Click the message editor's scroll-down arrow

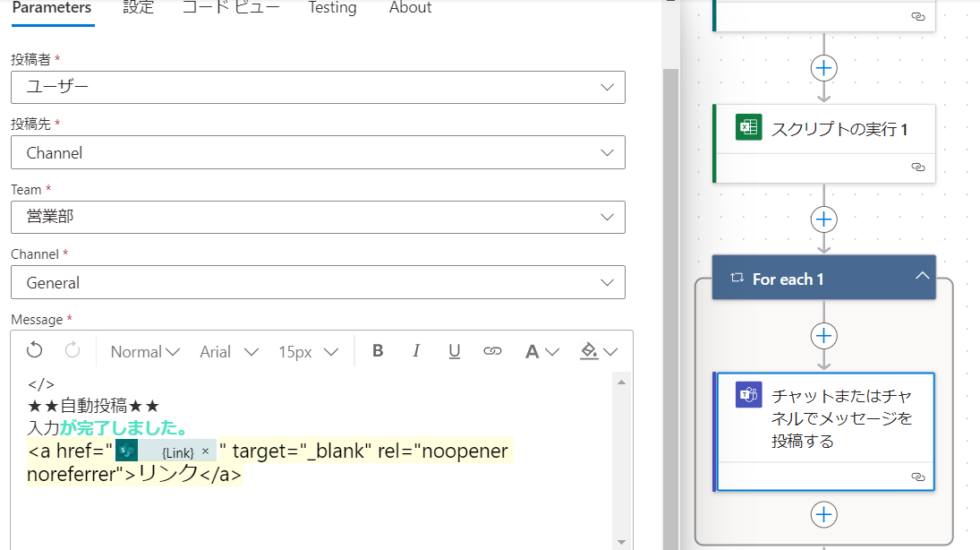[621, 542]
